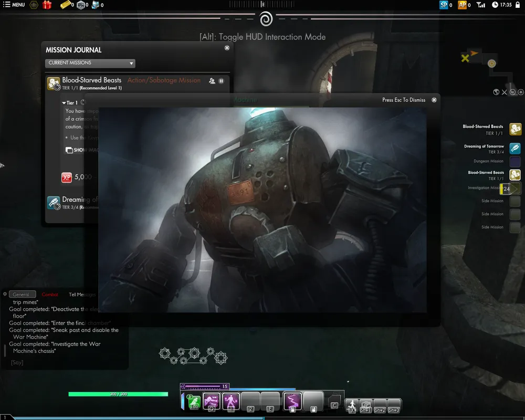Open the main MENU button
The image size is (525, 420).
point(14,5)
